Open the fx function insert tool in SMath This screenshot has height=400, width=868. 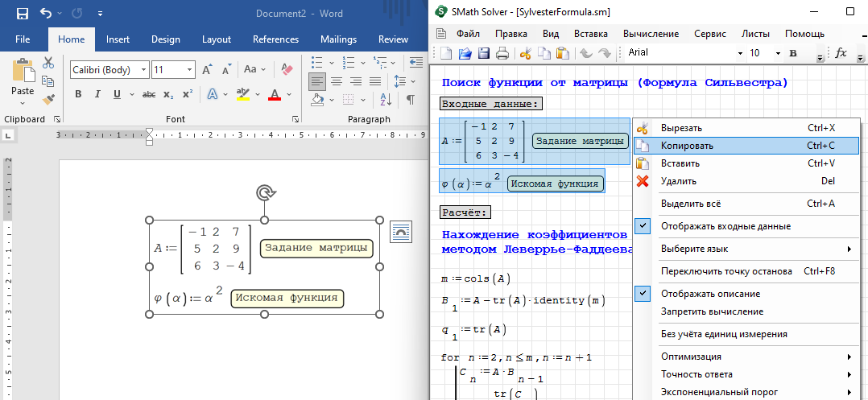pos(841,53)
